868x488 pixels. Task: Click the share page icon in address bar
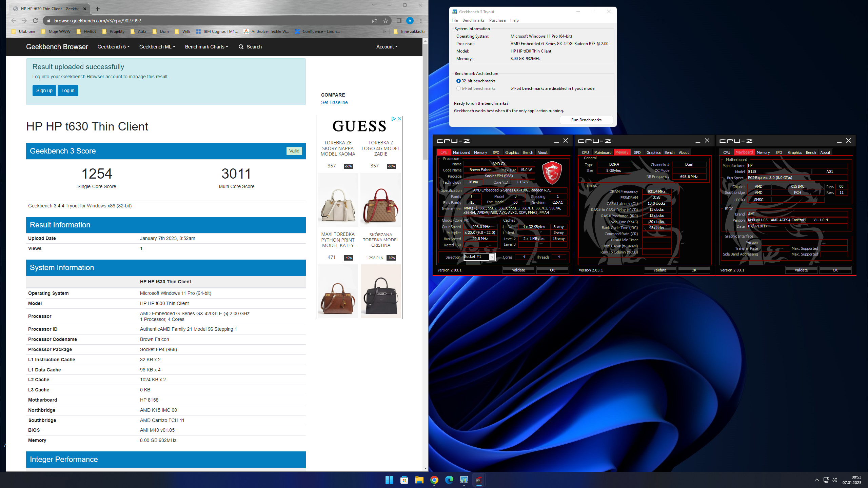pyautogui.click(x=375, y=21)
